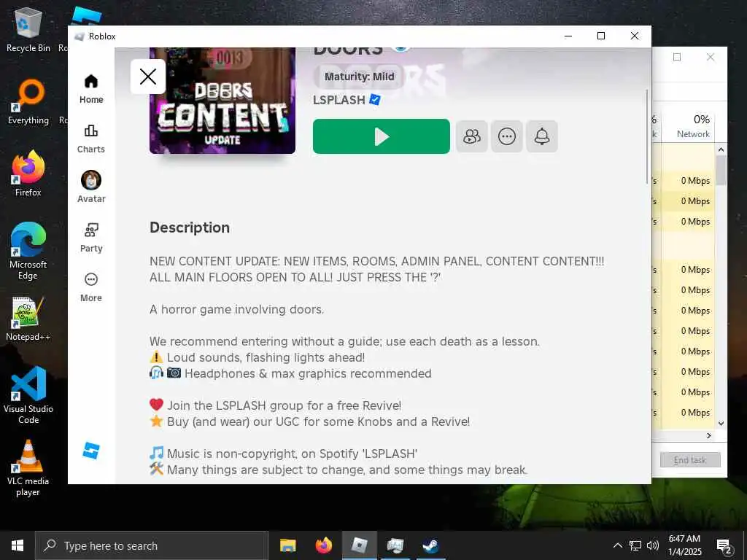Click the Roblox taskbar button
The image size is (747, 560).
(360, 545)
